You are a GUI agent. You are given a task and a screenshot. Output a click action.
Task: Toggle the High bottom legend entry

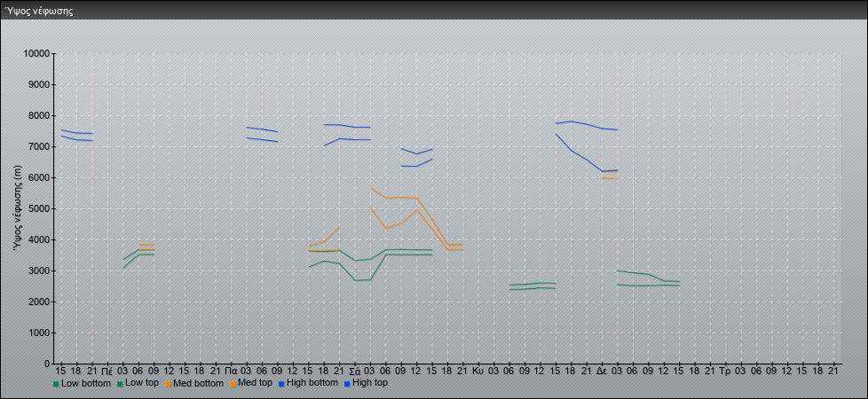[306, 383]
